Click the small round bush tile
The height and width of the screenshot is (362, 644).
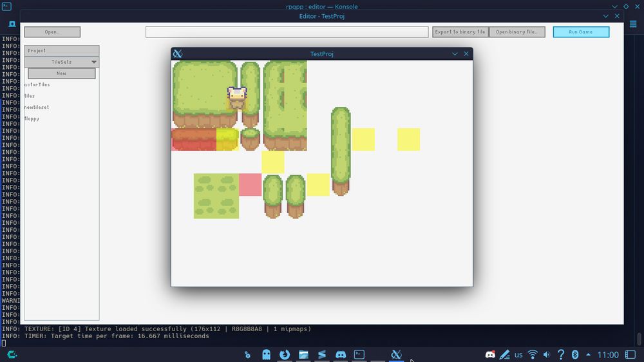point(250,139)
